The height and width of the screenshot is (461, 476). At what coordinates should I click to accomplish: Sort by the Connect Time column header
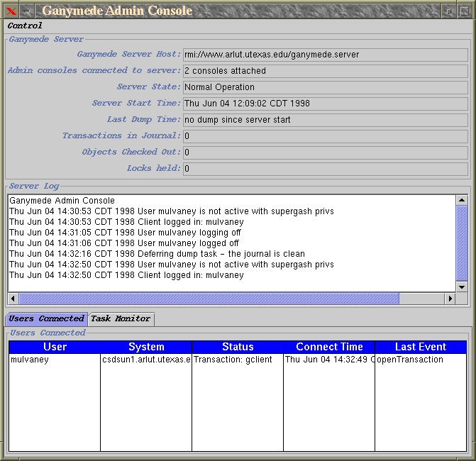point(329,347)
